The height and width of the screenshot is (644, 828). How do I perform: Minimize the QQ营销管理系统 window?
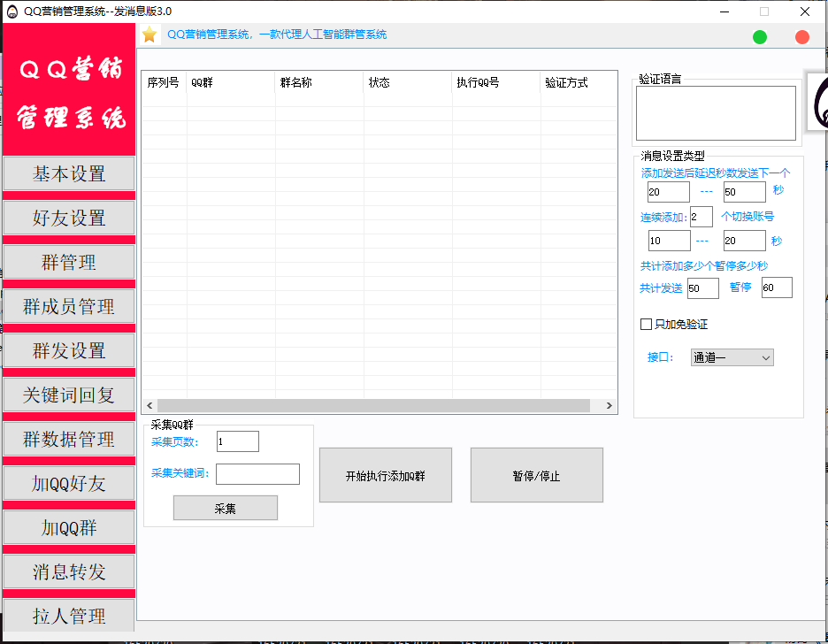[x=724, y=11]
